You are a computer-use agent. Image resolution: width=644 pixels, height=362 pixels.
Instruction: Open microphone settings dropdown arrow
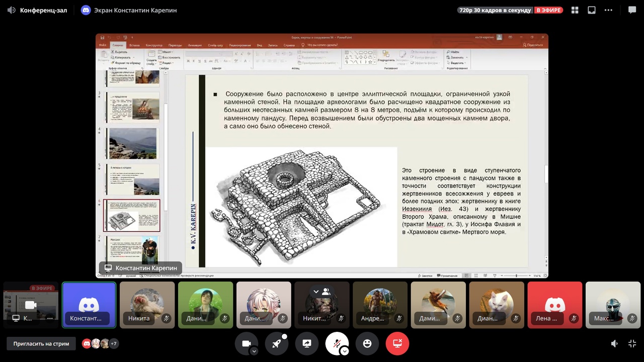tap(345, 351)
